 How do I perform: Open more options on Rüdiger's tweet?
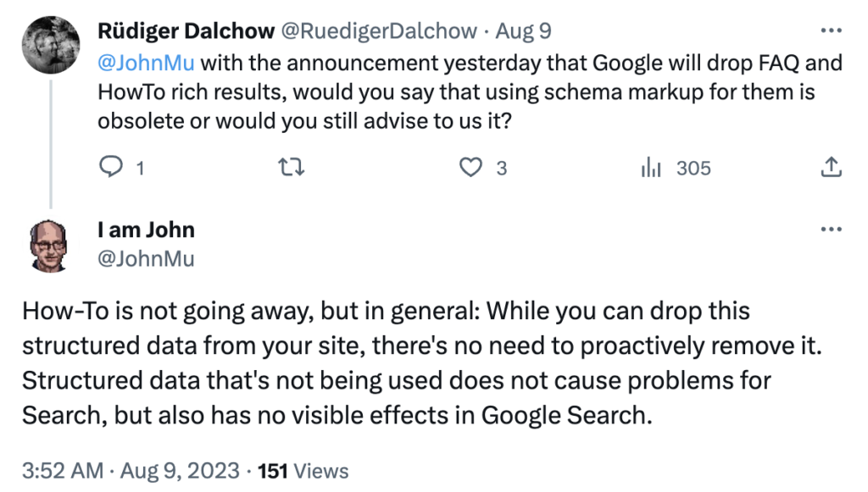click(831, 30)
